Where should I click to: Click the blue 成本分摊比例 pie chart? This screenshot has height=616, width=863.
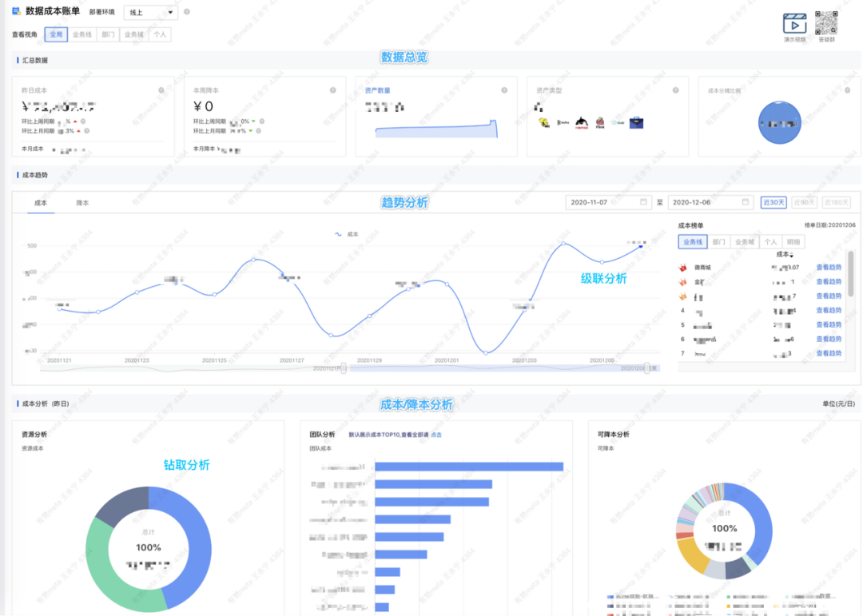(x=779, y=123)
